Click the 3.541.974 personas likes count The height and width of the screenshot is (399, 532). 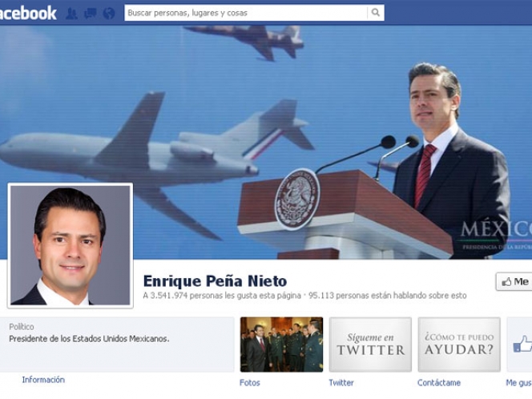click(x=222, y=296)
